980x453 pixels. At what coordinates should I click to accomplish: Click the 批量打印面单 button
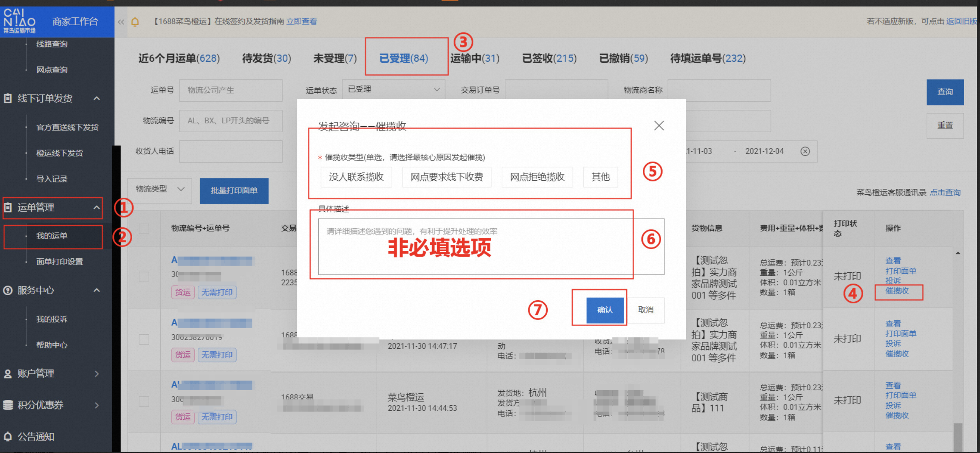tap(234, 190)
